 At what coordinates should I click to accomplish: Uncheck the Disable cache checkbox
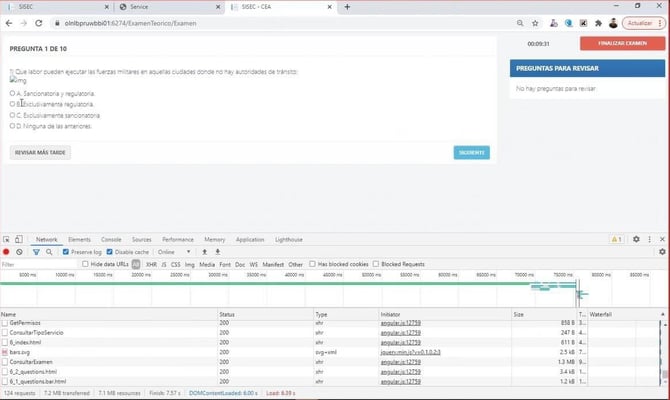click(110, 252)
